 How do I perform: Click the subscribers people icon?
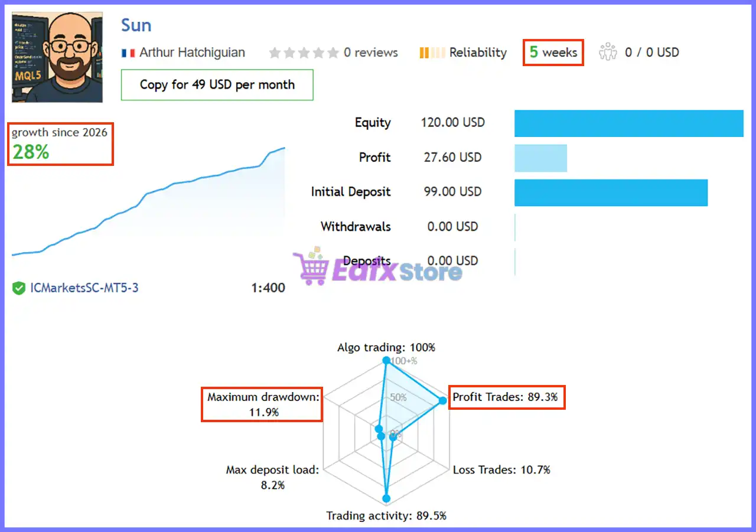[x=608, y=52]
